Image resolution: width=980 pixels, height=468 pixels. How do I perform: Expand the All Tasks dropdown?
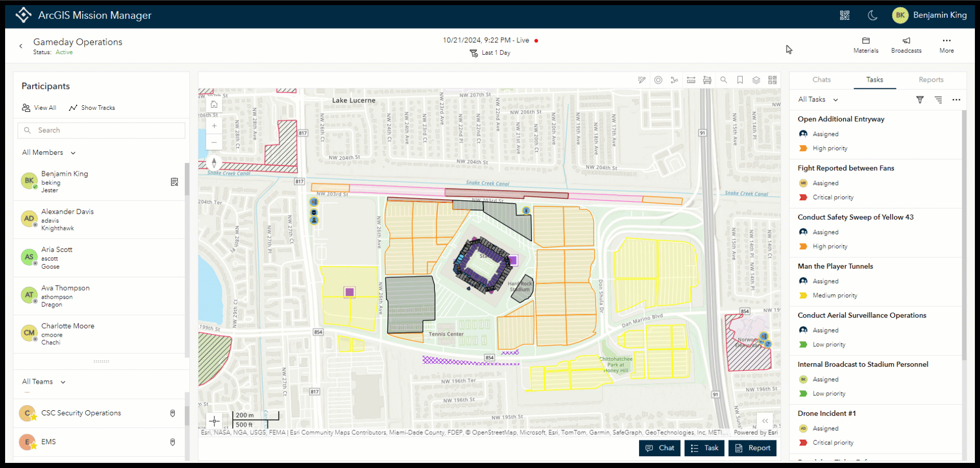(x=818, y=100)
